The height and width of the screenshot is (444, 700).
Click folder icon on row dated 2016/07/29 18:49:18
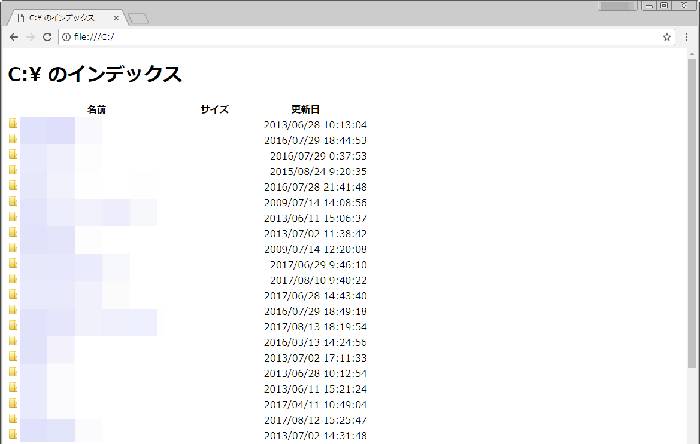pos(13,310)
